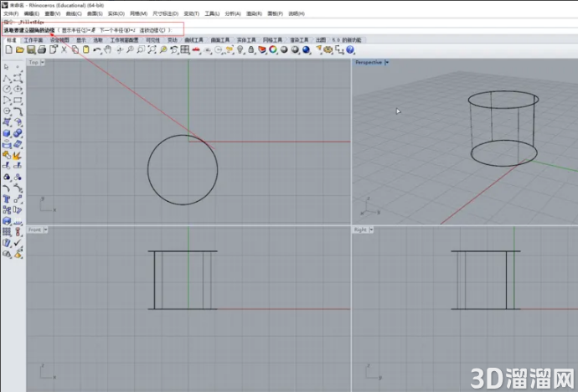This screenshot has height=392, width=578.
Task: Switch to the 网格工具 toolbar tab
Action: (x=273, y=40)
